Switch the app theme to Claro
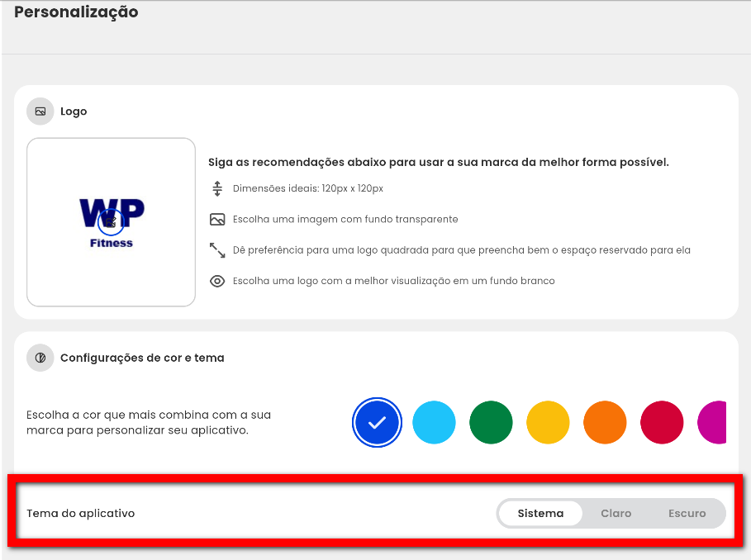 (x=616, y=514)
